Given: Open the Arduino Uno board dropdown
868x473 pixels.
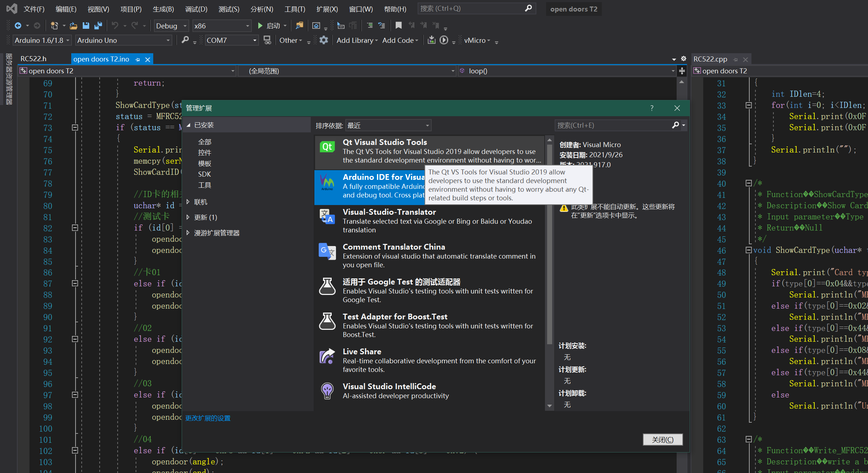Looking at the screenshot, I should [x=168, y=40].
